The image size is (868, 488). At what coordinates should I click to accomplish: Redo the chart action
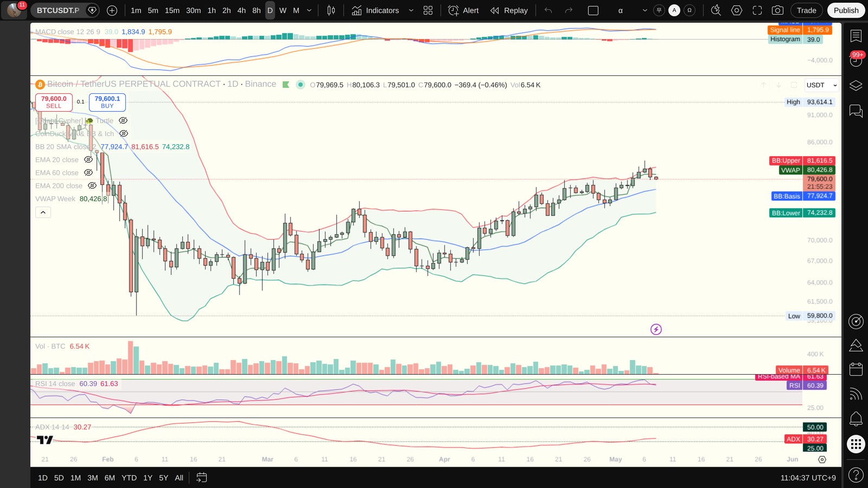[569, 10]
